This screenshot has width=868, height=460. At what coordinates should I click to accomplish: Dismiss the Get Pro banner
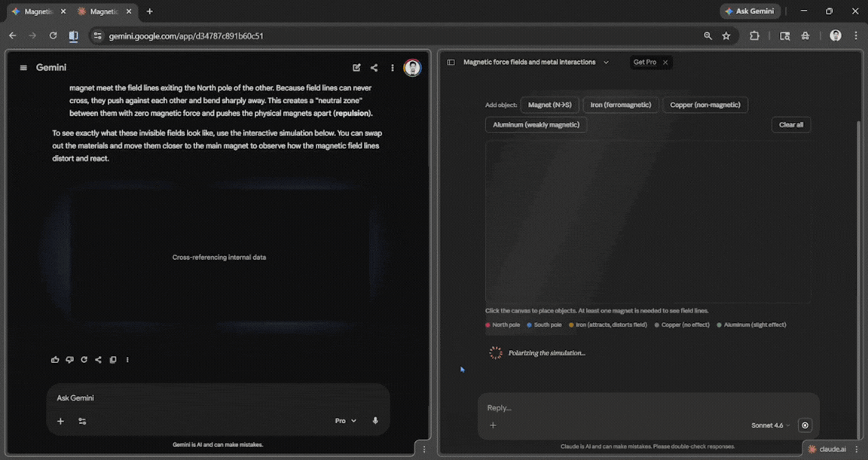(665, 62)
